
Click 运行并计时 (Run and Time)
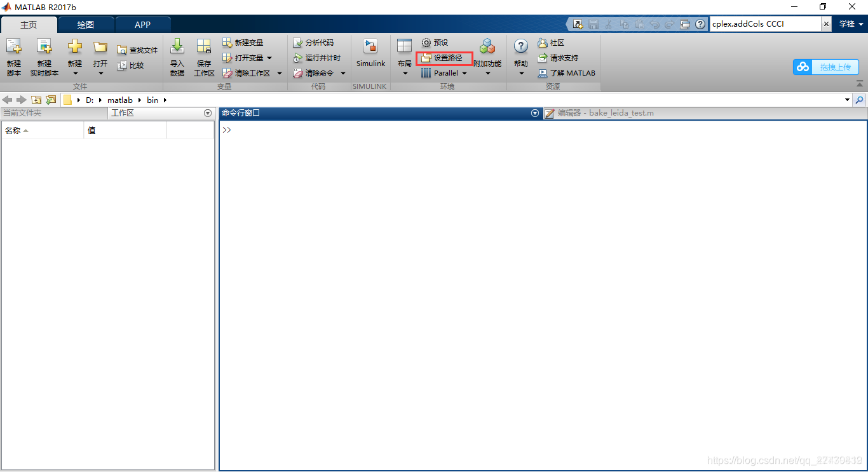[317, 58]
